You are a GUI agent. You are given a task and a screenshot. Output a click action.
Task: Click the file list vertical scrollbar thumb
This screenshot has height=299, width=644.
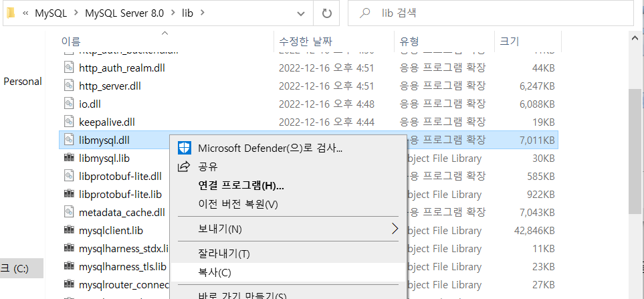635,151
